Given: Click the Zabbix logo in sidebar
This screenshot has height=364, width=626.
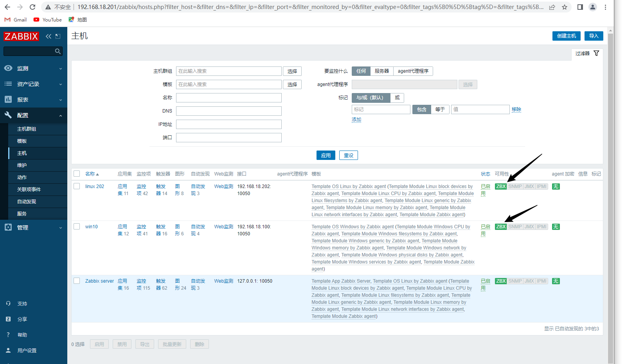Looking at the screenshot, I should [x=21, y=36].
